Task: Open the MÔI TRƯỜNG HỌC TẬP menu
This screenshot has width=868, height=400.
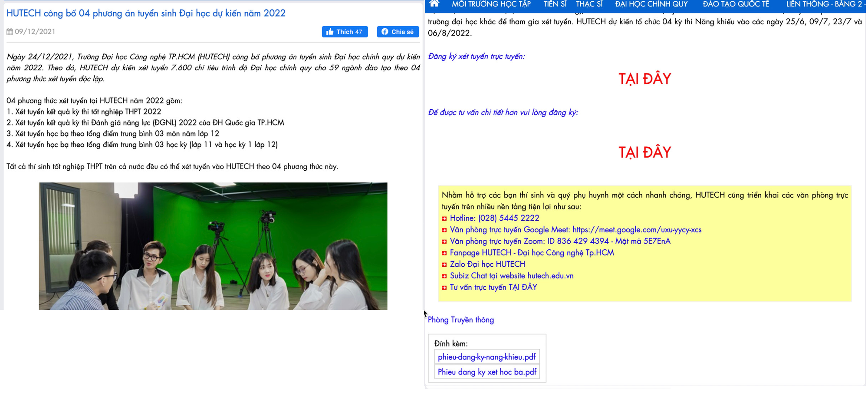Action: [x=491, y=4]
